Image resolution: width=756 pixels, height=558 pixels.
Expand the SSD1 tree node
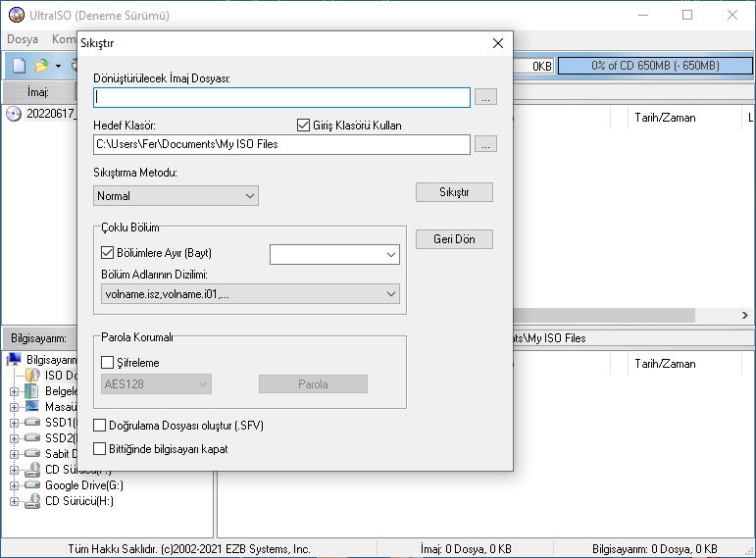point(14,423)
